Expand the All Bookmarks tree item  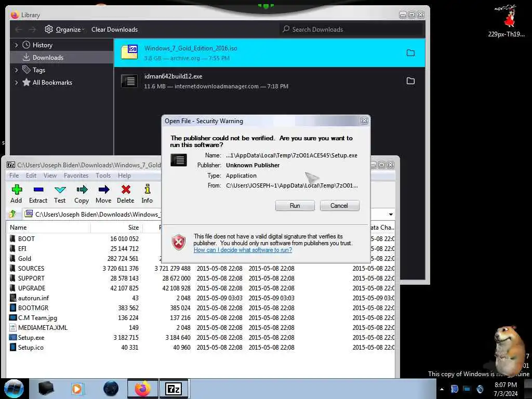click(x=16, y=83)
